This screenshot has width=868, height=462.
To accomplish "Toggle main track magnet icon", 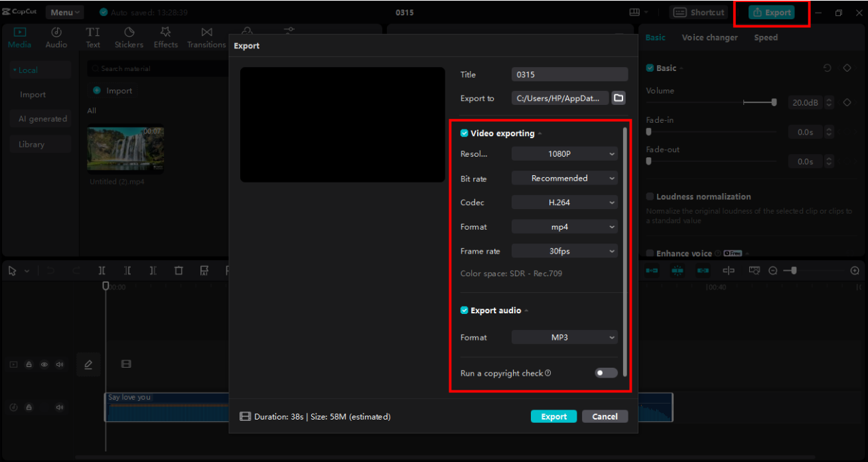I will [652, 271].
